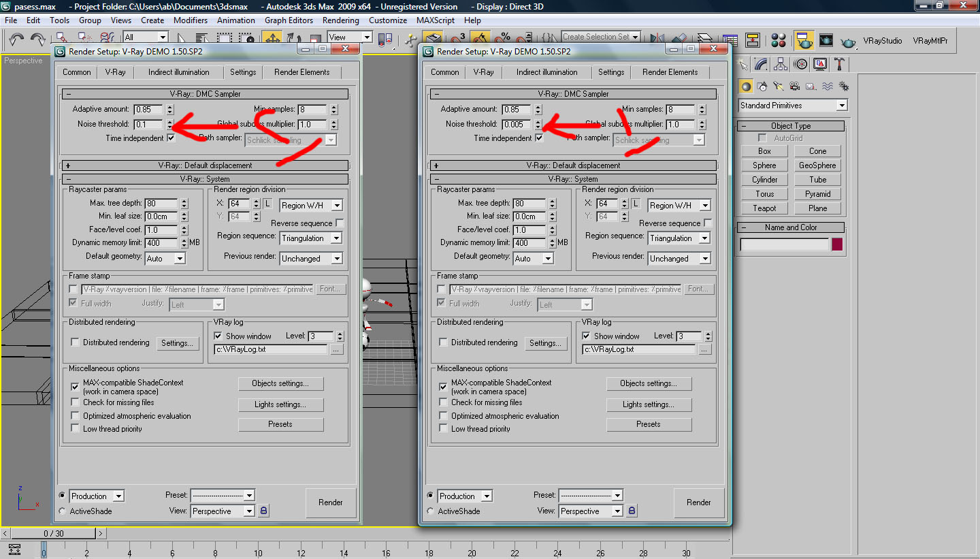
Task: Select the Shapes category icon
Action: 762,86
